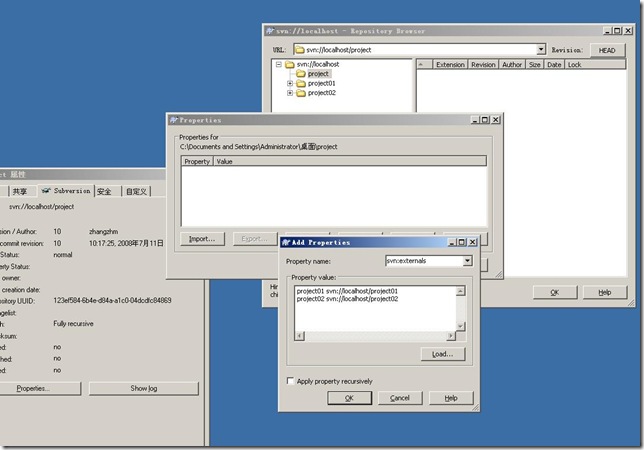Select the project folder icon in tree
The height and width of the screenshot is (450, 644).
pyautogui.click(x=300, y=74)
